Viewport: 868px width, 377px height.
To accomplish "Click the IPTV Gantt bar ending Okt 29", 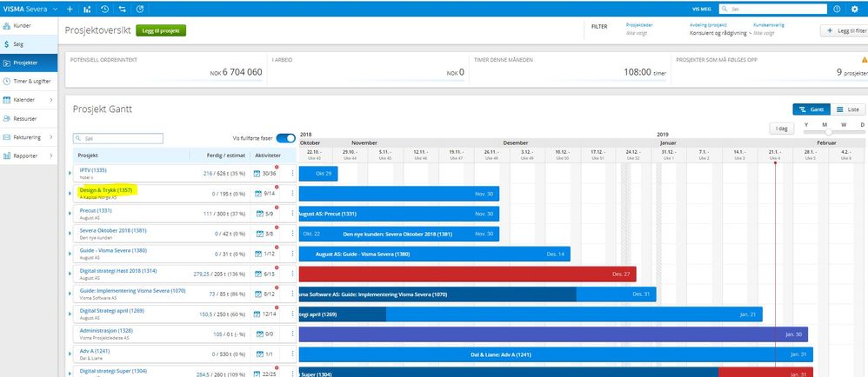I will (x=318, y=174).
